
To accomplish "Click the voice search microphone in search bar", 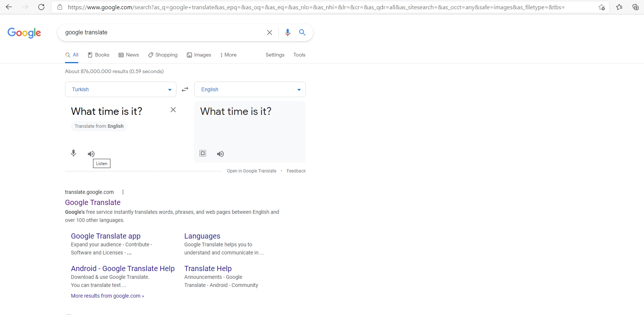I will tap(288, 32).
